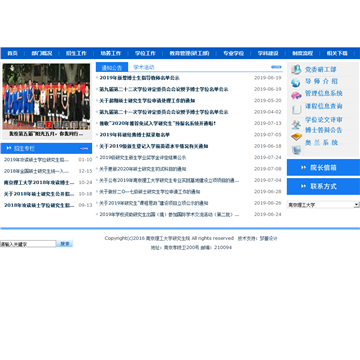The height and width of the screenshot is (360, 360).
Task: Click the computer-and-people icon beside 党委研工部
Action: (x=296, y=70)
